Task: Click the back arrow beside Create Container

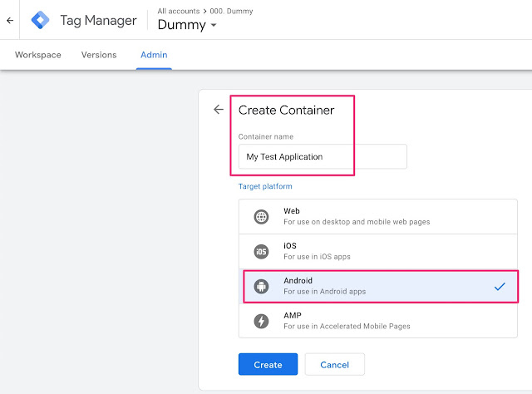Action: 219,109
